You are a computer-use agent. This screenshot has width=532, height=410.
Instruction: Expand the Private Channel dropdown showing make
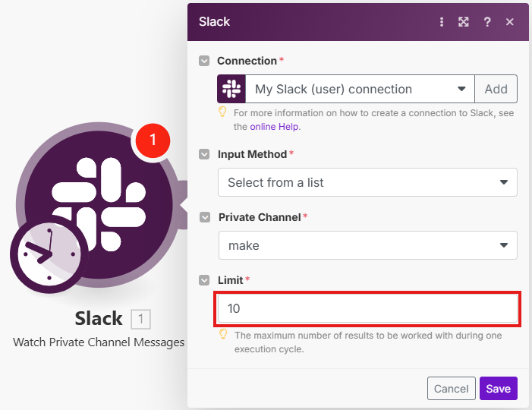pyautogui.click(x=367, y=245)
